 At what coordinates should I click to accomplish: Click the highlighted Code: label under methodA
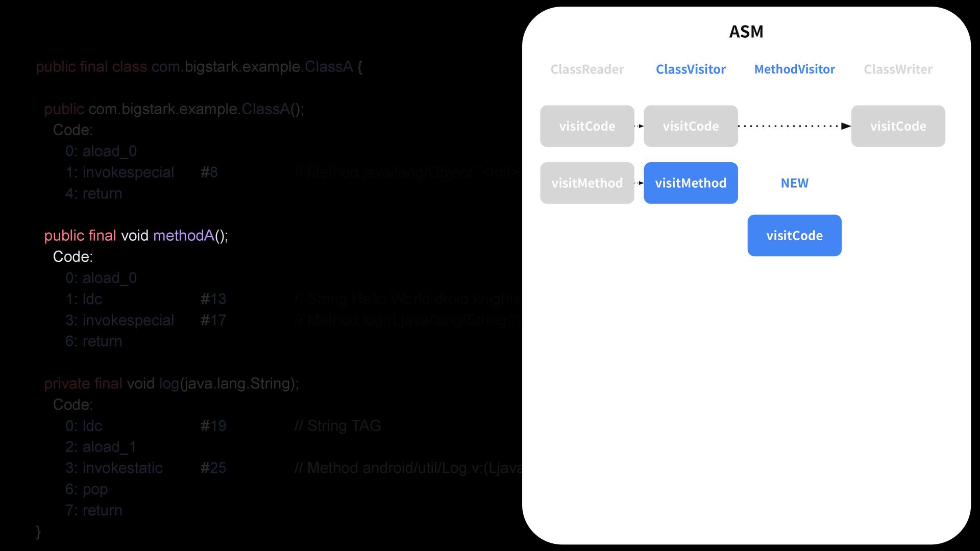[72, 257]
